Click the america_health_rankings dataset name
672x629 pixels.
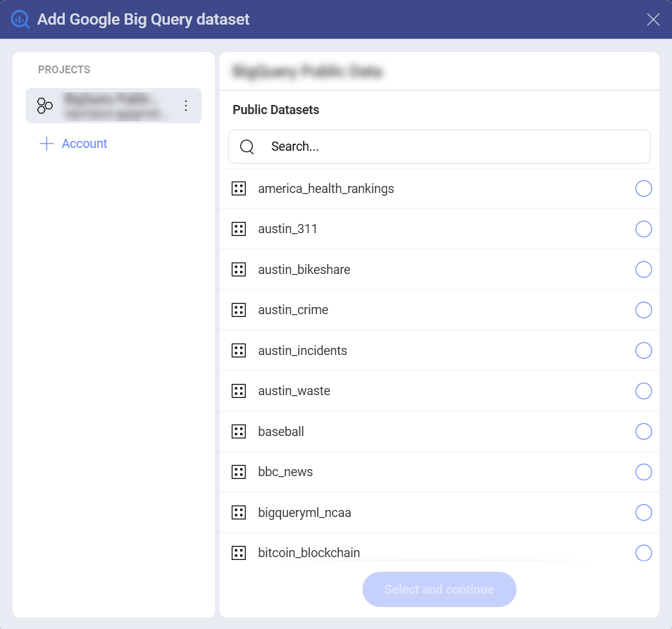[326, 189]
